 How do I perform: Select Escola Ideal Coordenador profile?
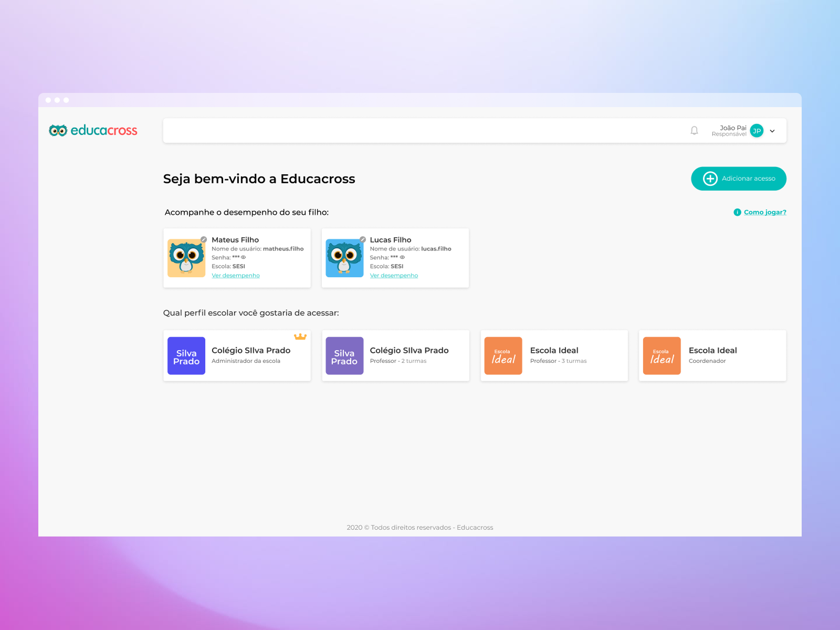712,355
